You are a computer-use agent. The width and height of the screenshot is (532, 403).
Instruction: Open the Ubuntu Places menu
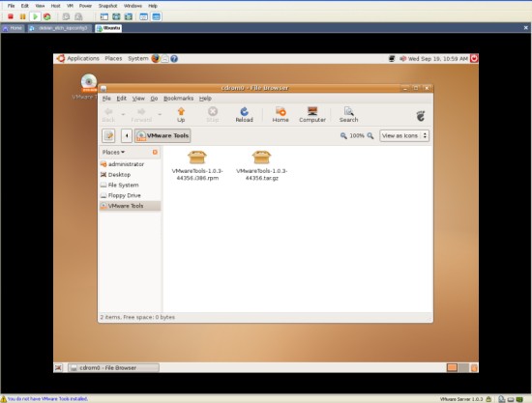pyautogui.click(x=113, y=58)
